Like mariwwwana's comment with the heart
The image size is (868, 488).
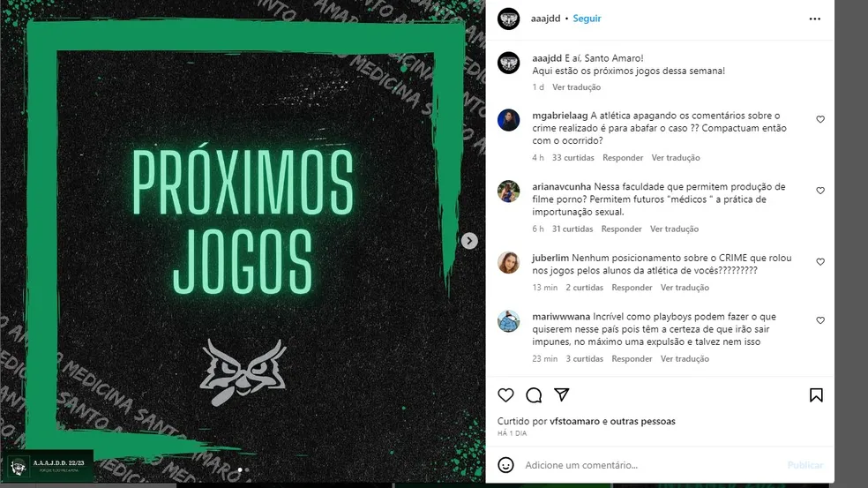pos(820,320)
